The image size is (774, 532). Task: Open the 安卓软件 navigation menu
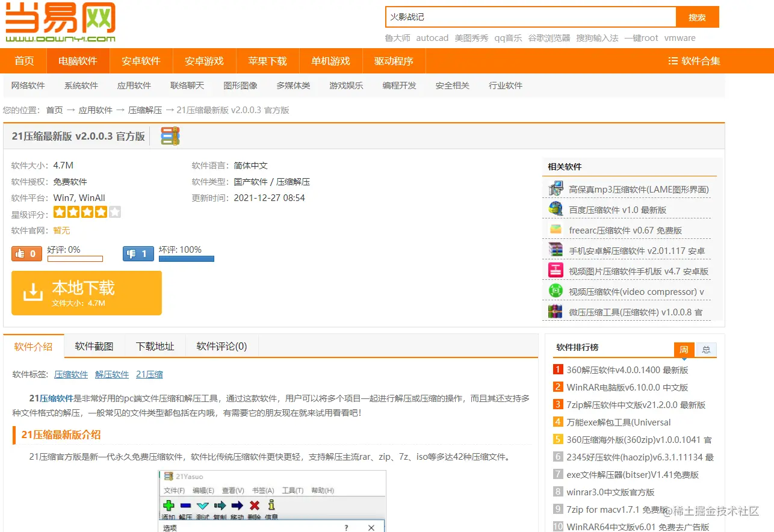point(141,61)
